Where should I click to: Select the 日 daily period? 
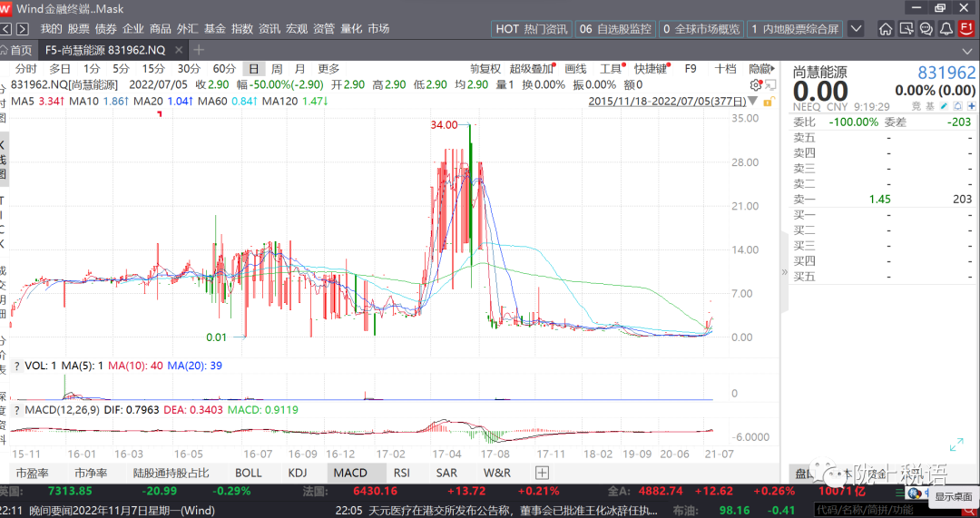(x=254, y=69)
